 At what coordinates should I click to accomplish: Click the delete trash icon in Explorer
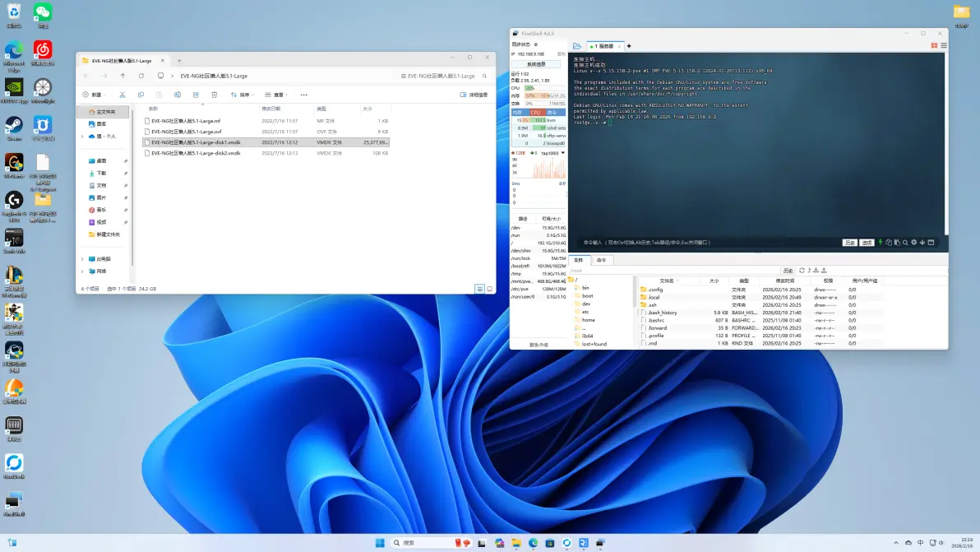point(215,95)
